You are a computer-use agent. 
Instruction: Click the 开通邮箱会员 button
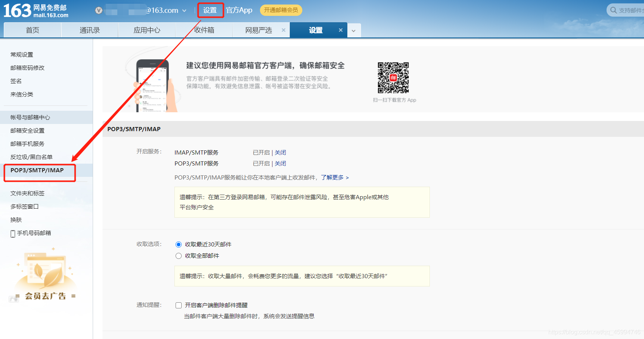click(x=281, y=10)
